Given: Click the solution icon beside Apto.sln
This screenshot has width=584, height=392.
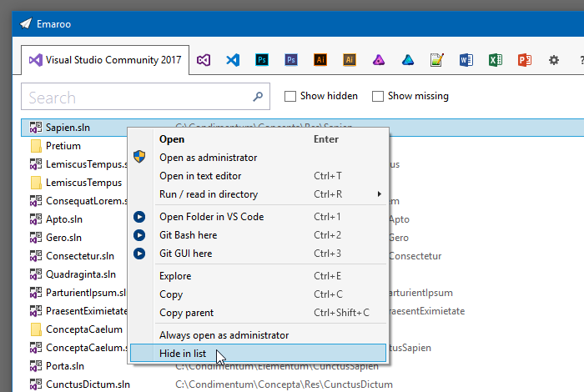Looking at the screenshot, I should [x=36, y=219].
